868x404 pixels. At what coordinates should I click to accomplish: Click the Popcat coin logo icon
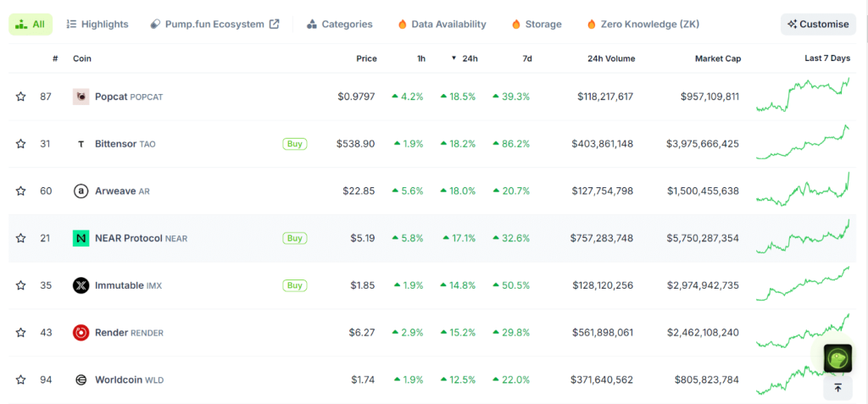[x=81, y=97]
